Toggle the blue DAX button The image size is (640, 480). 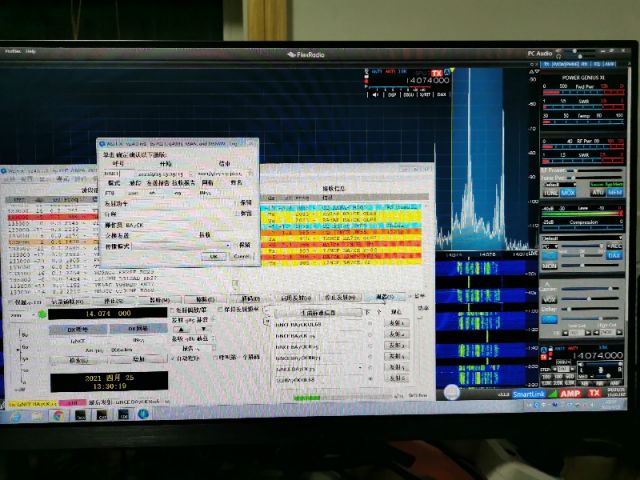[614, 256]
